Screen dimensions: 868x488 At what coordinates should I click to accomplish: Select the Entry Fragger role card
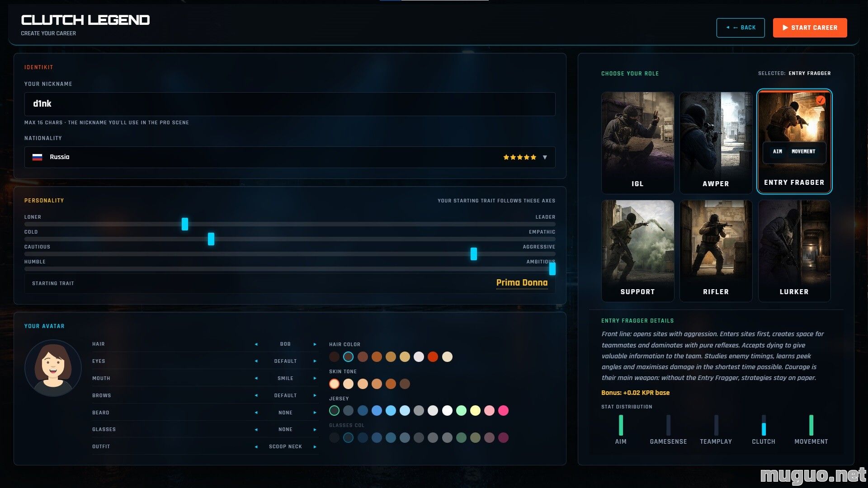point(794,141)
